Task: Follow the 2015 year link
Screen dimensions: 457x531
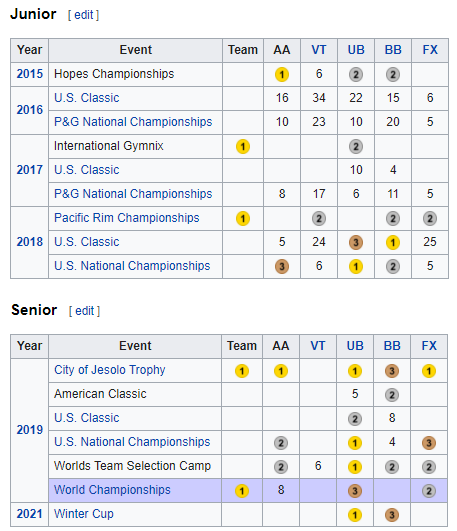Action: click(30, 74)
